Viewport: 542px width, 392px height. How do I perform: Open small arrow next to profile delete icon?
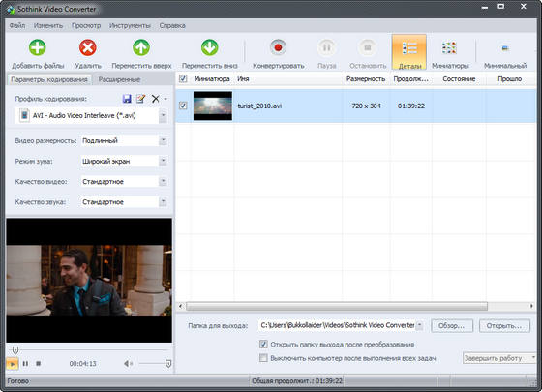166,99
